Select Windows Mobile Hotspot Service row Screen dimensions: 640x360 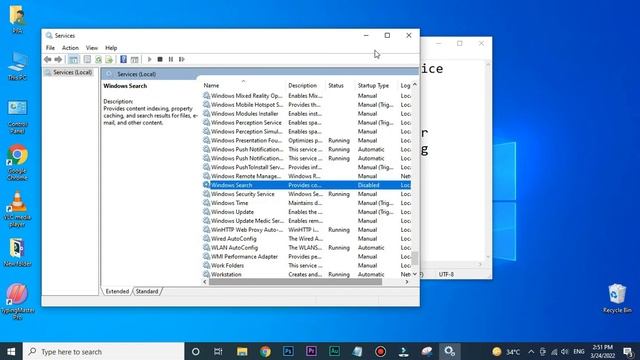click(x=307, y=104)
